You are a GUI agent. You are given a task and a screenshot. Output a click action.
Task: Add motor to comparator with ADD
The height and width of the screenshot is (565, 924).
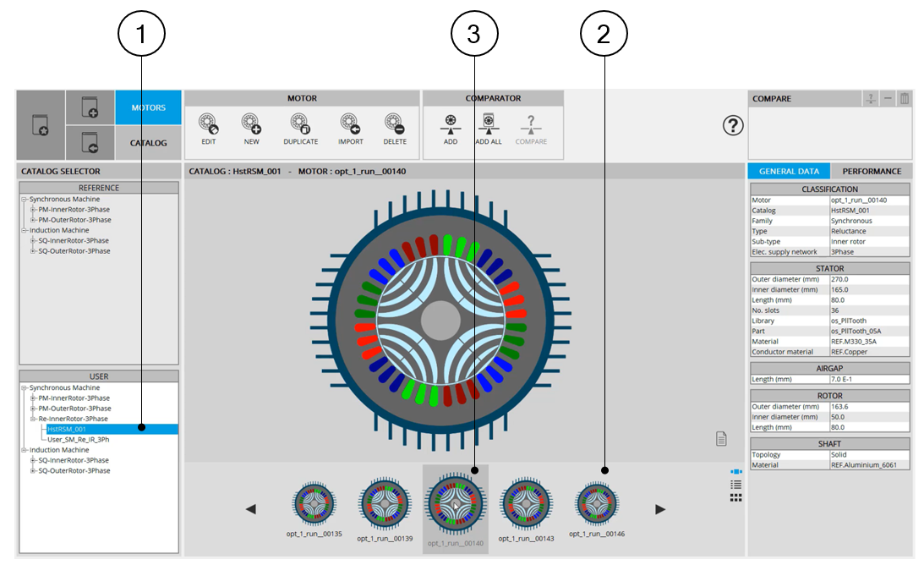451,125
